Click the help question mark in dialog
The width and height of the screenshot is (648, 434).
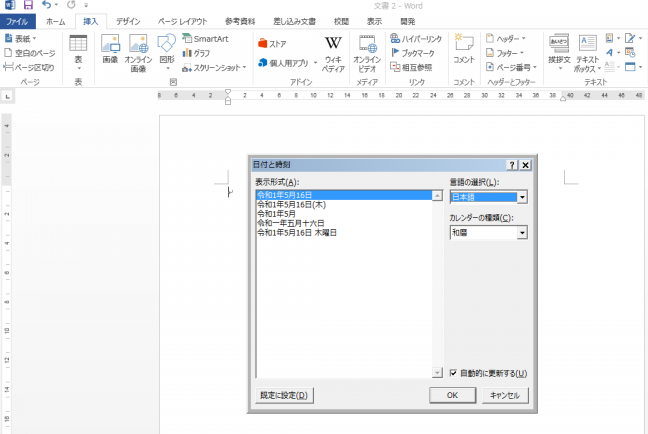[512, 165]
